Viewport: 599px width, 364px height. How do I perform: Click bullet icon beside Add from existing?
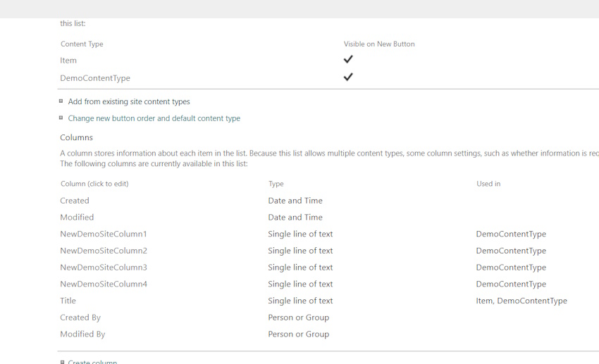(x=61, y=101)
